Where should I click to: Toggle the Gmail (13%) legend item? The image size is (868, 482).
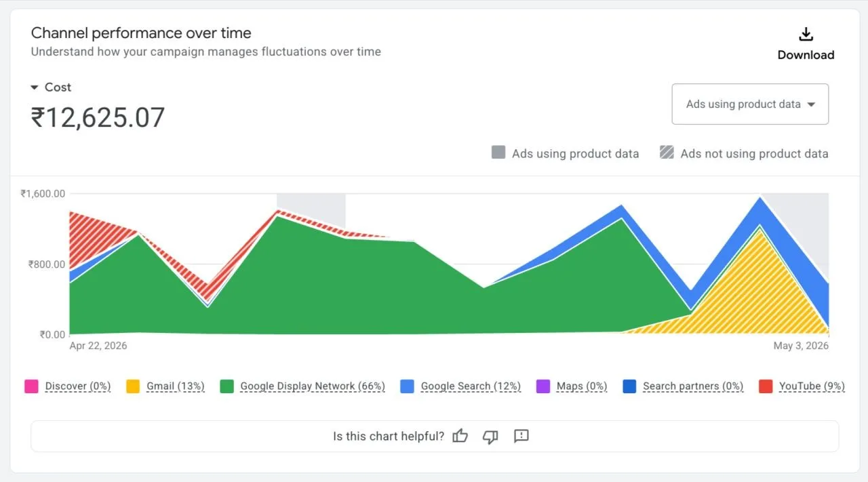point(165,386)
